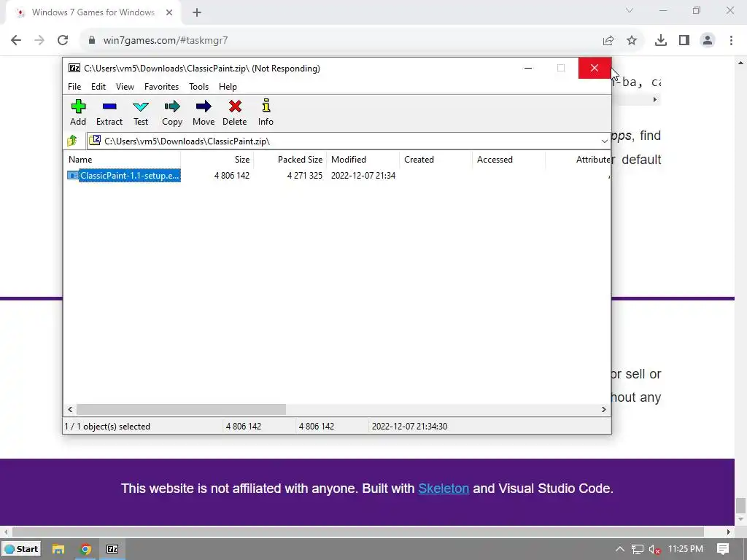Click browser page vertical scrollbar thumb

[x=740, y=505]
